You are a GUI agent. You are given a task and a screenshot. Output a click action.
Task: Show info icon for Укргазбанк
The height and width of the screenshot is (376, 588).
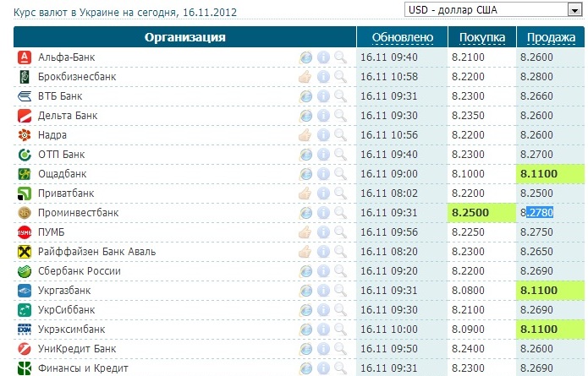click(323, 291)
